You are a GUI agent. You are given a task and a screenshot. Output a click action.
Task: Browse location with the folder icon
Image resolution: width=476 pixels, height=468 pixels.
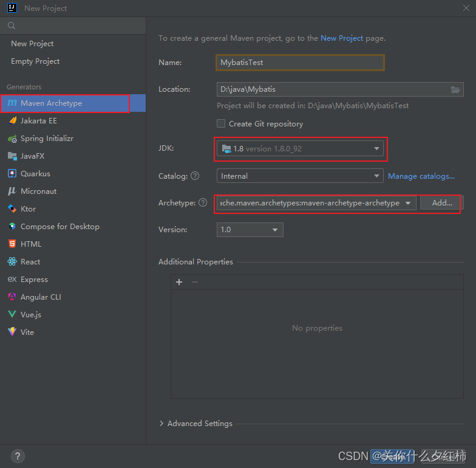(x=455, y=89)
